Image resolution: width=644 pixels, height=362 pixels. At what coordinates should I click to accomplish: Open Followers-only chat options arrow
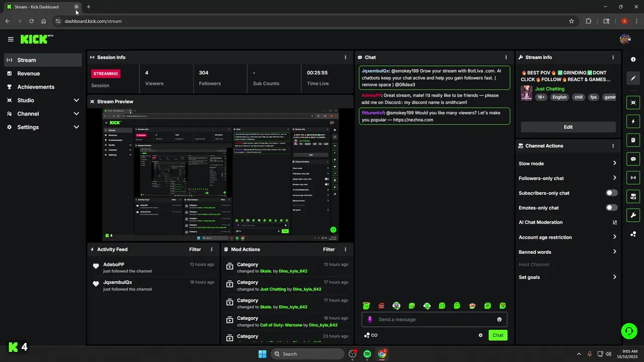pos(614,178)
